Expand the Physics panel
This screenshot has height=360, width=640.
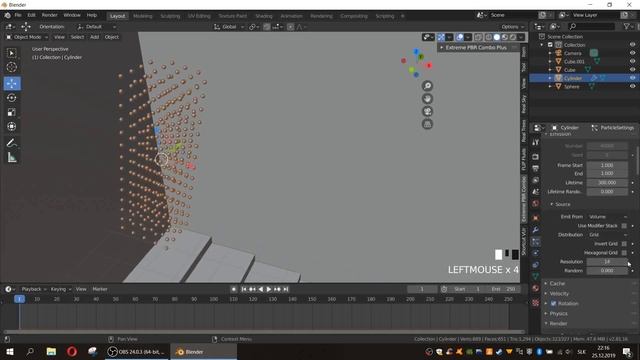[558, 313]
